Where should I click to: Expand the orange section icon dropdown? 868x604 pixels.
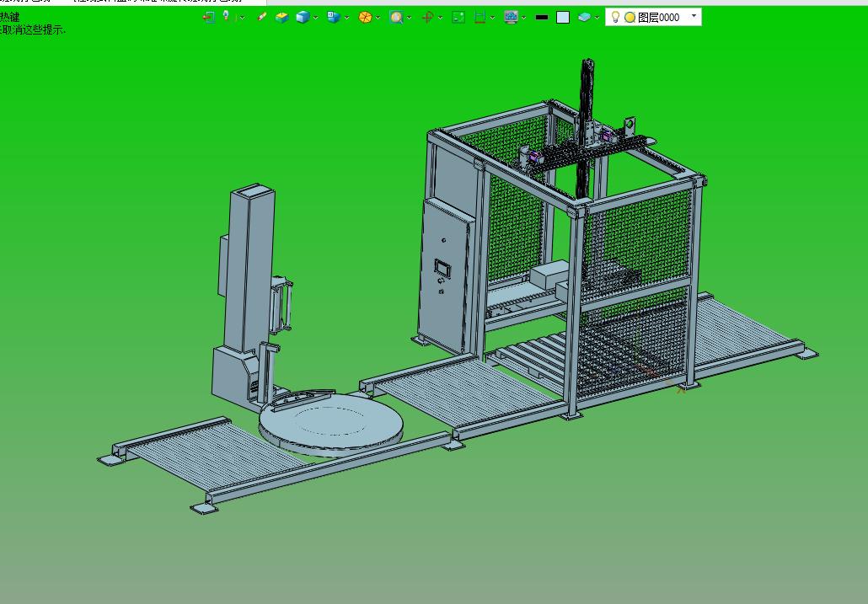(x=378, y=18)
